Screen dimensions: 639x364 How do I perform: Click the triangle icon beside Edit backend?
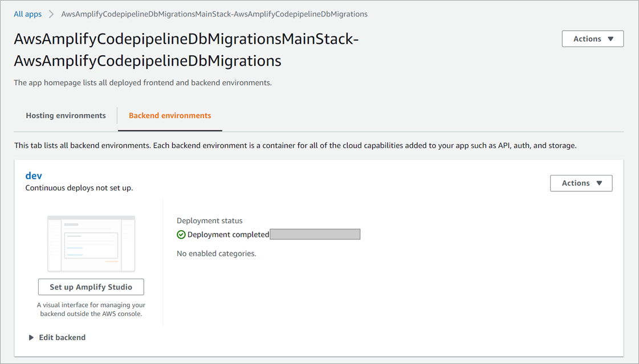(x=31, y=338)
